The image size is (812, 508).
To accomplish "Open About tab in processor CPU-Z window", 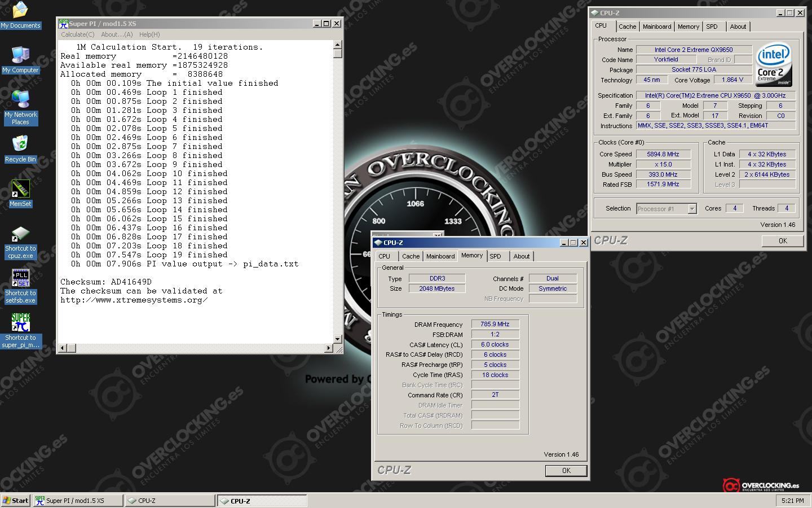I will click(738, 27).
